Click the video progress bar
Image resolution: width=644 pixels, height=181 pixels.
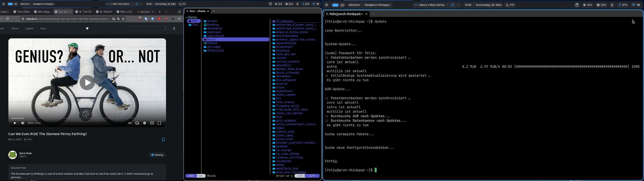coord(87,118)
